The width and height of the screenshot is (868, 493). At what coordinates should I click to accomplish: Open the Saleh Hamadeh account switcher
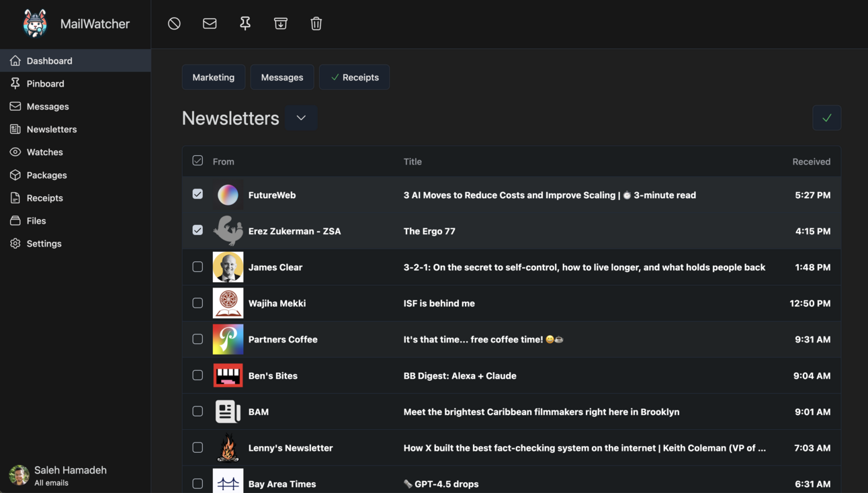point(75,476)
